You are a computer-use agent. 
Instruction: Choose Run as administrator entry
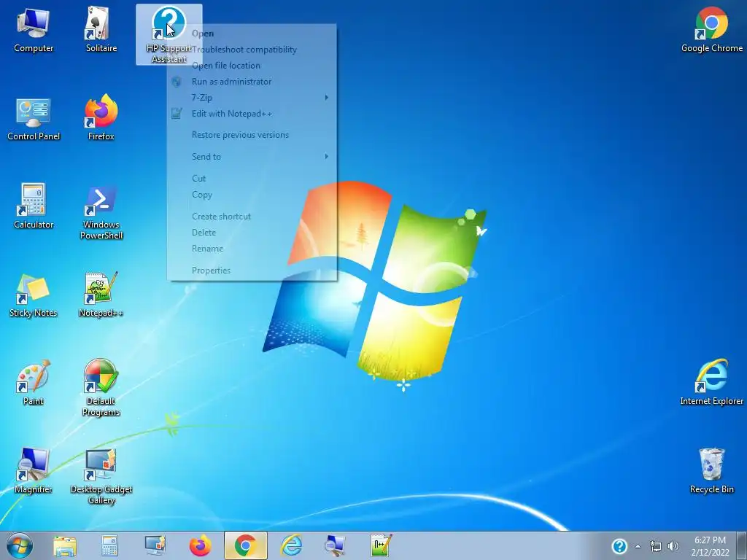[252, 82]
